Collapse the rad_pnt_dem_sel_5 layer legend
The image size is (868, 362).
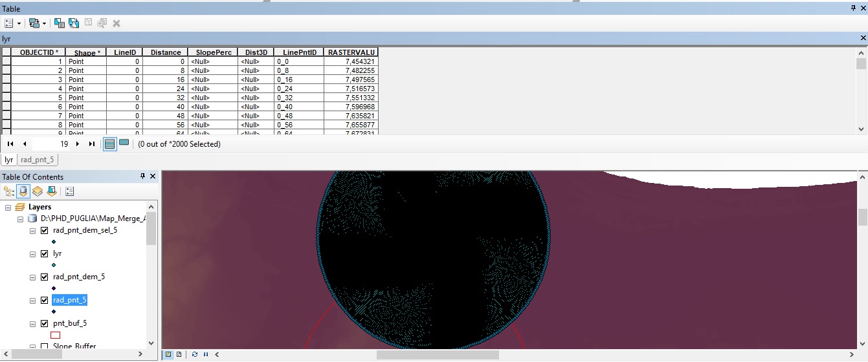[x=33, y=230]
